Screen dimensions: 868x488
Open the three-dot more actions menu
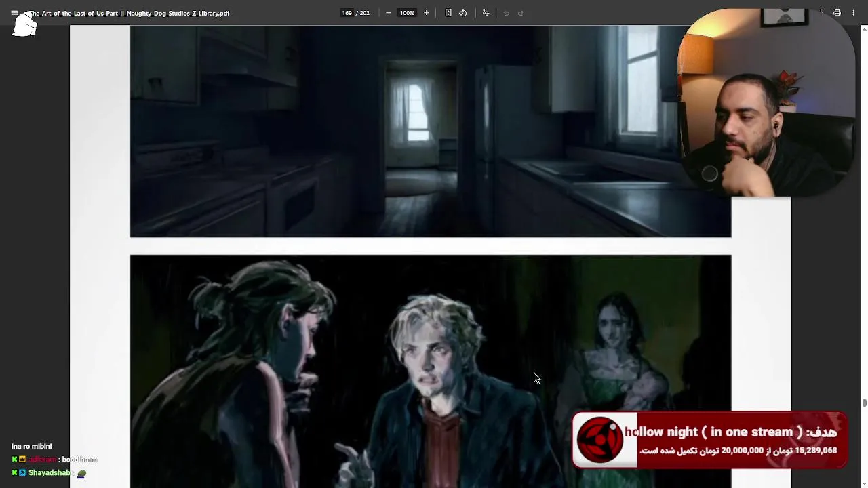854,13
